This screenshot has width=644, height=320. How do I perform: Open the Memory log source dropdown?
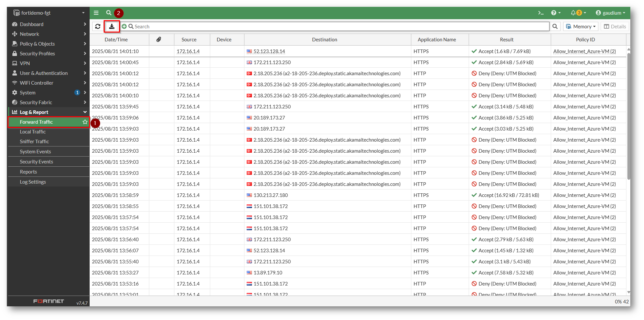[581, 26]
